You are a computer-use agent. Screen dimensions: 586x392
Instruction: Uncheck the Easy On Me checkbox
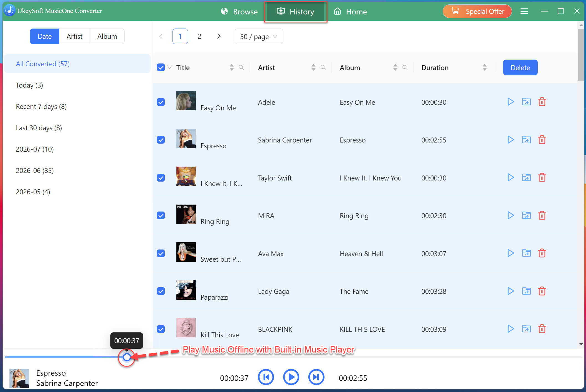click(161, 102)
